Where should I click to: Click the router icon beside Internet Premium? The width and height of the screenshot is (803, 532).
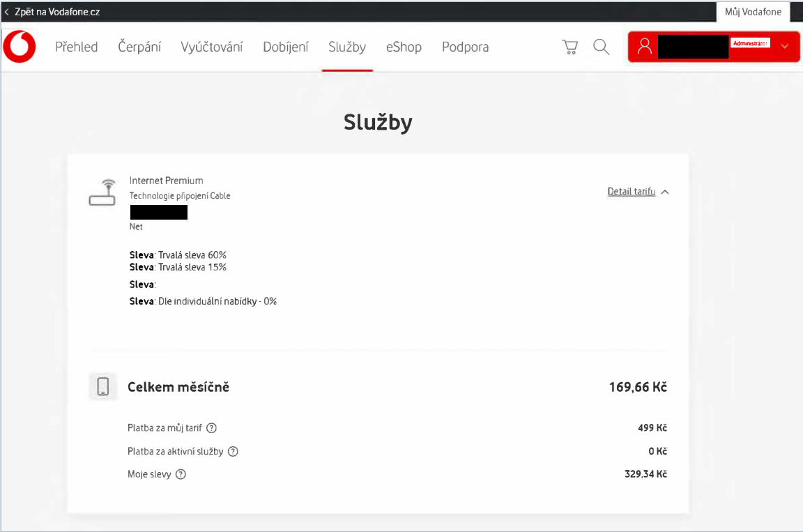[x=102, y=192]
